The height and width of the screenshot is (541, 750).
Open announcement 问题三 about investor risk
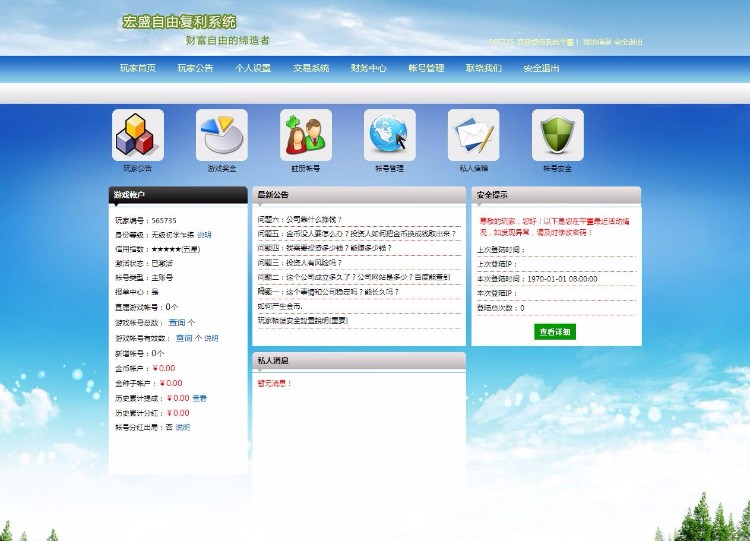click(299, 263)
